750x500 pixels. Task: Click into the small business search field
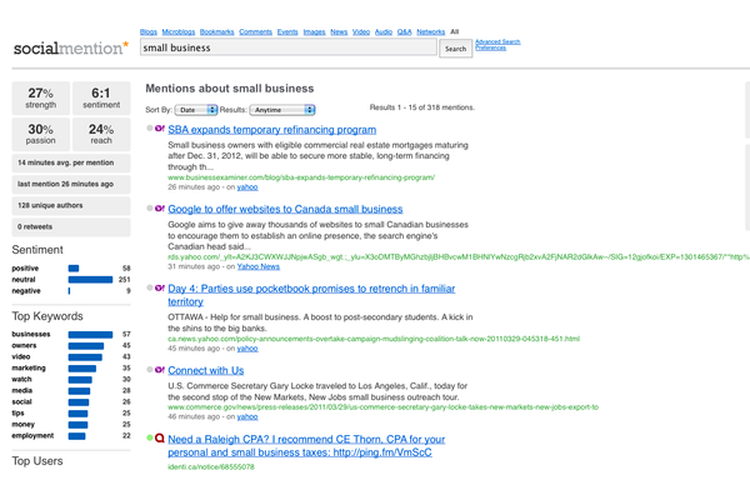[288, 48]
